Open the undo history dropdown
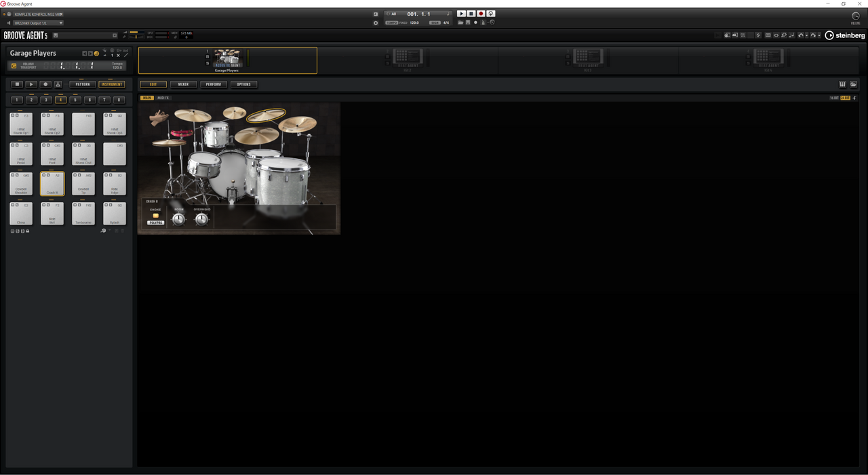 [x=806, y=35]
